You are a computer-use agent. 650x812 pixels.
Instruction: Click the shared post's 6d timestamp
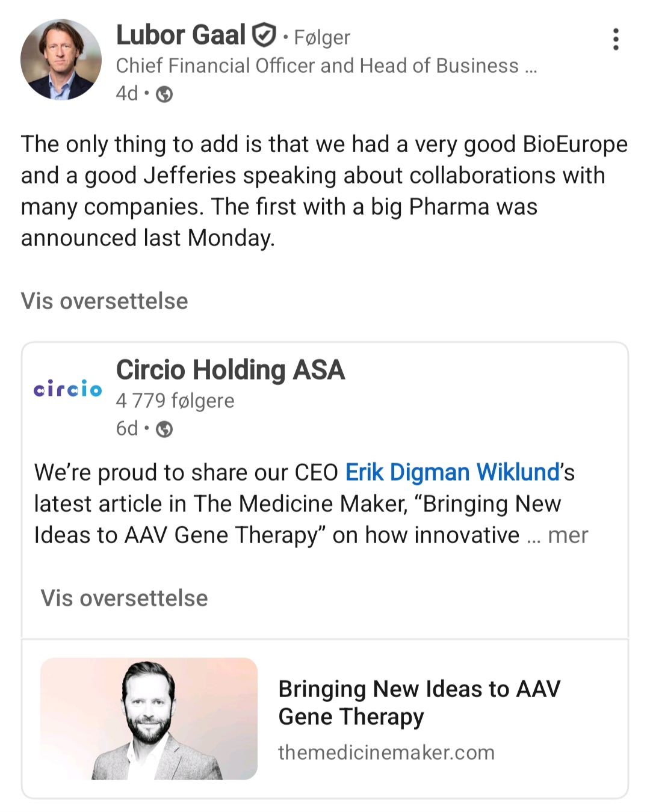point(127,429)
